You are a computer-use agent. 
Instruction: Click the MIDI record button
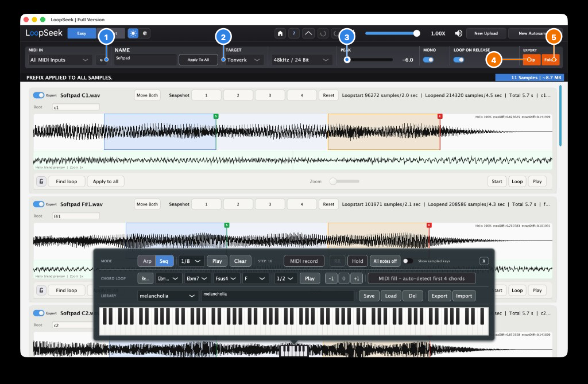tap(304, 261)
